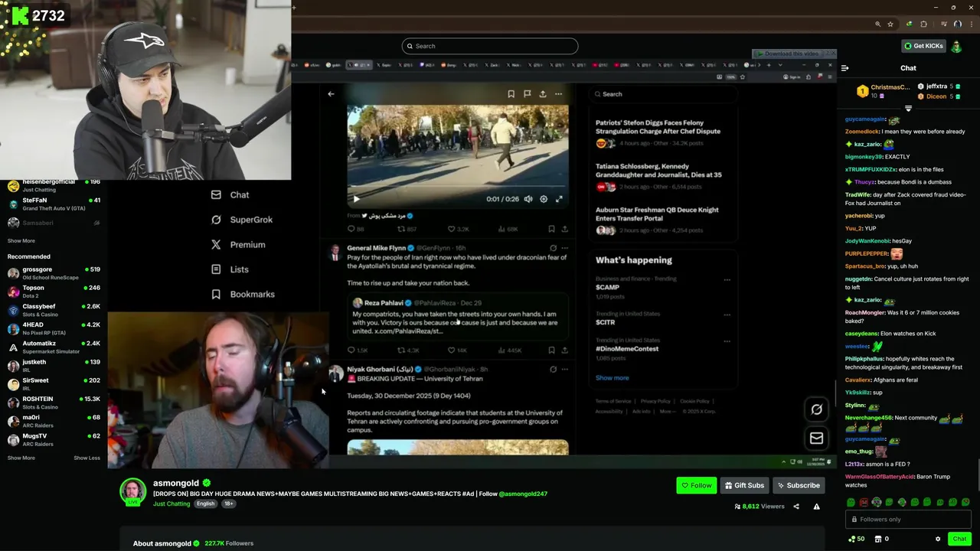The width and height of the screenshot is (980, 551).
Task: Click back arrow on X post
Action: [331, 94]
